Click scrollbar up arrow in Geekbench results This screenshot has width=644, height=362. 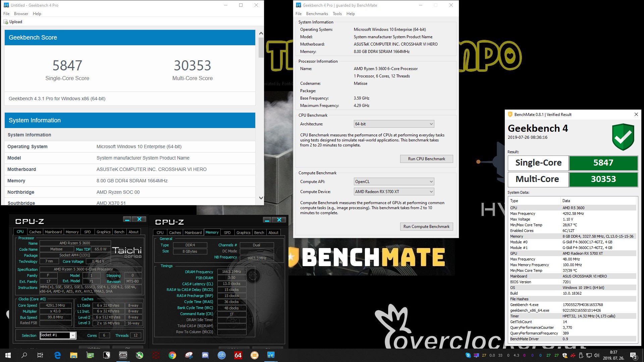click(x=261, y=34)
